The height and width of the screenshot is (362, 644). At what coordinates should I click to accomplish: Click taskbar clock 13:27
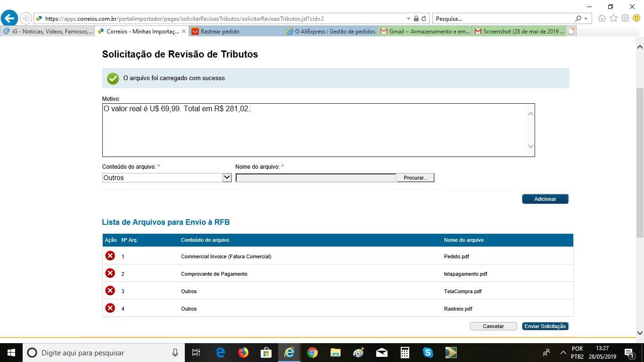(602, 353)
